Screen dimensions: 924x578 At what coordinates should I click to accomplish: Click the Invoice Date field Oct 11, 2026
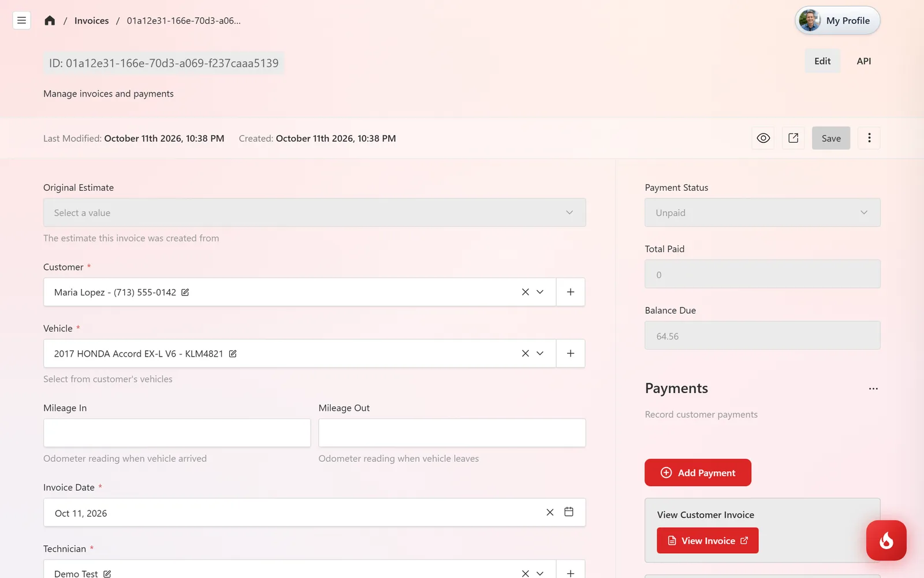(x=315, y=512)
